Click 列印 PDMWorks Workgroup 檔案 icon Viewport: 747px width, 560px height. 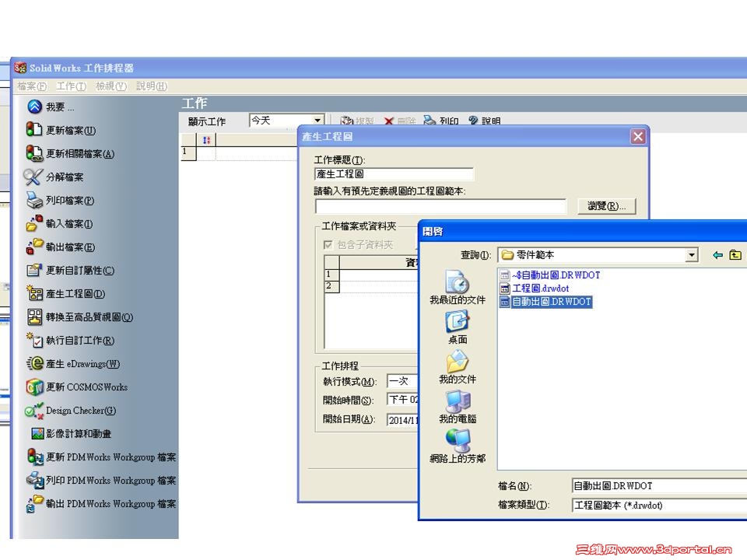click(35, 480)
